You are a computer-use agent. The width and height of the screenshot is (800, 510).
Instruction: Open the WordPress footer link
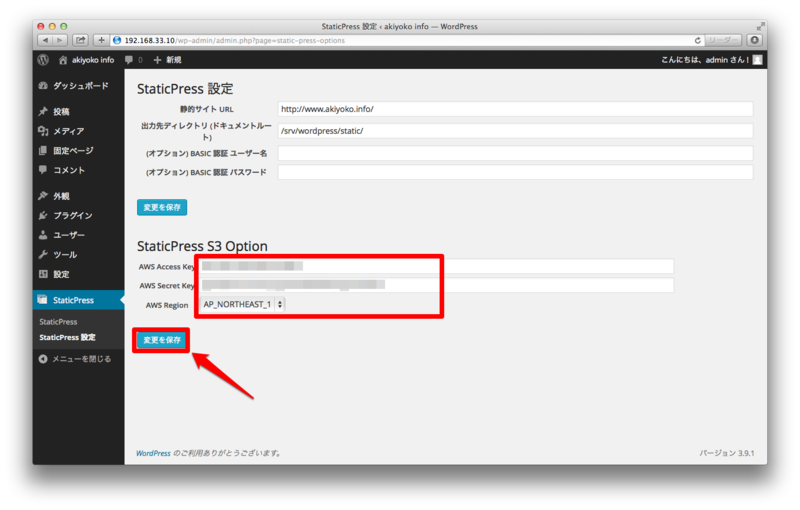pos(153,453)
